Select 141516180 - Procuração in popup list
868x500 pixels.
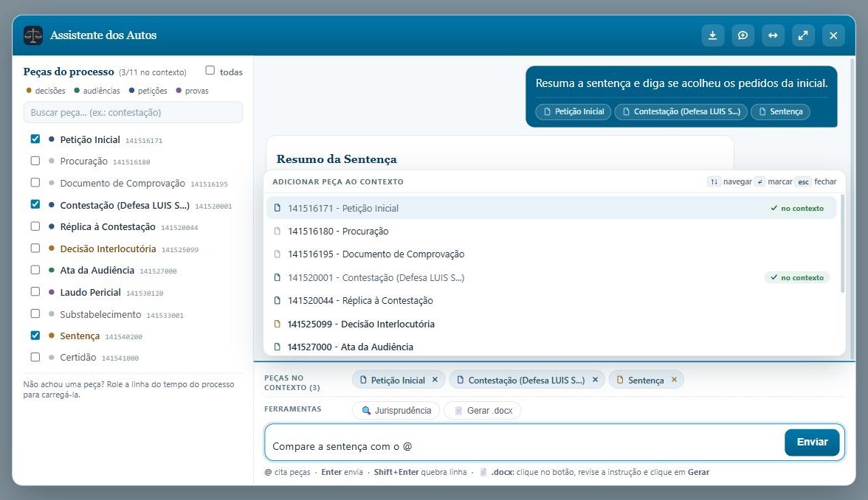pyautogui.click(x=551, y=232)
